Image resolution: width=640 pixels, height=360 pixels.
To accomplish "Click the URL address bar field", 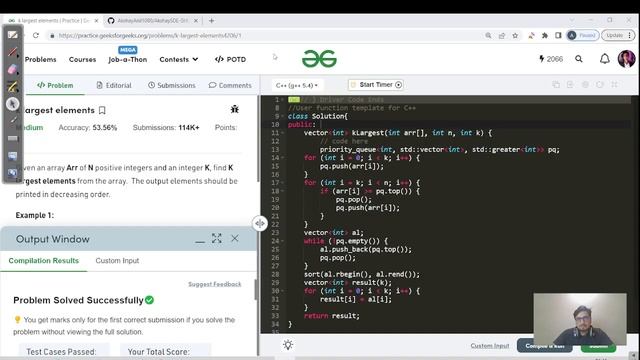I will click(261, 36).
